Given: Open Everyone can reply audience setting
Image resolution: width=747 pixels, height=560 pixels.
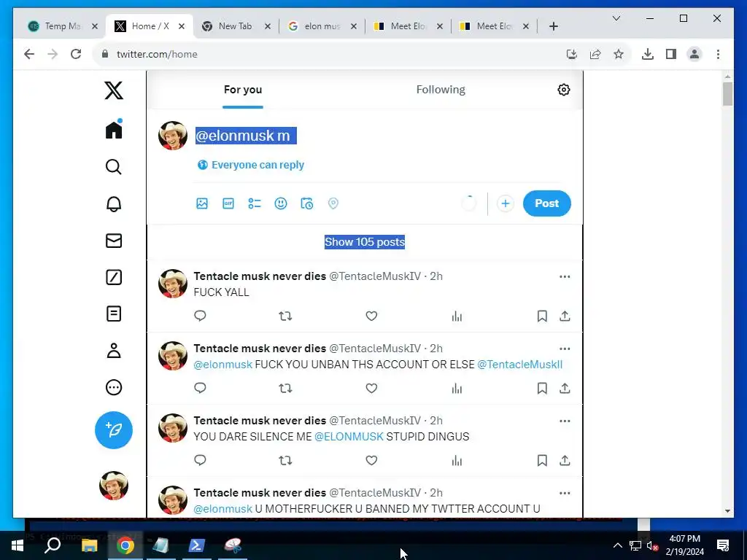Looking at the screenshot, I should pos(251,165).
